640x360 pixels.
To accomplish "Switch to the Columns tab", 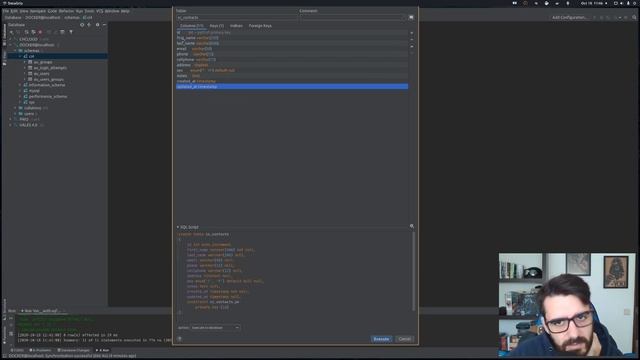I will coord(191,26).
